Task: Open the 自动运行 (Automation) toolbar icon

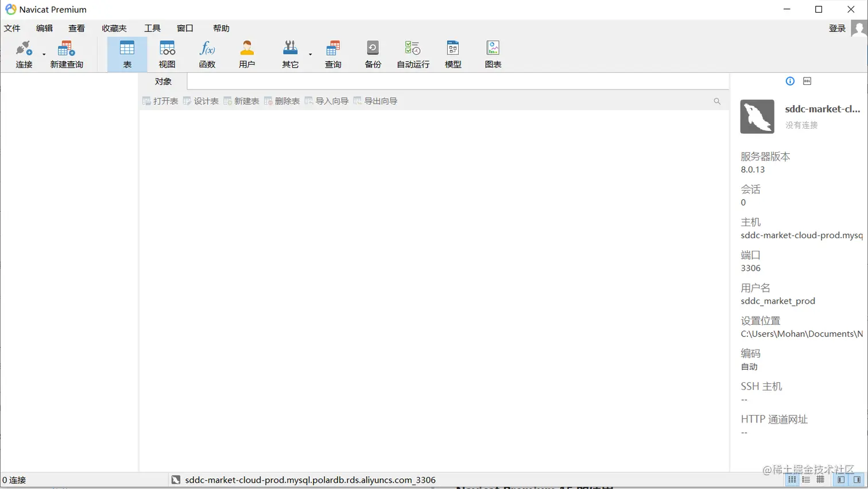Action: [413, 55]
